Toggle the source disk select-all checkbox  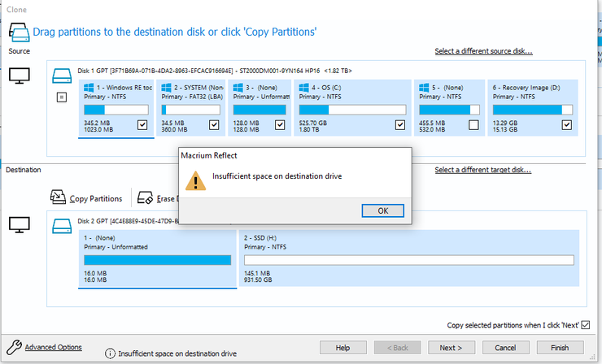pos(61,97)
